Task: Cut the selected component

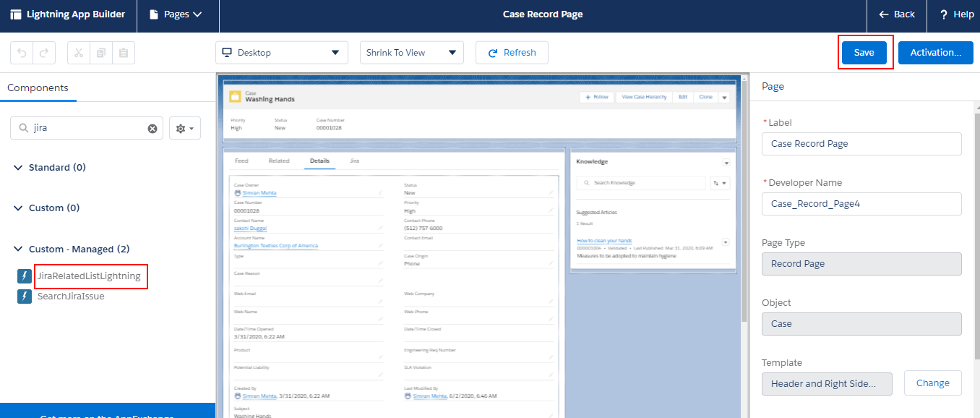Action: pyautogui.click(x=79, y=53)
